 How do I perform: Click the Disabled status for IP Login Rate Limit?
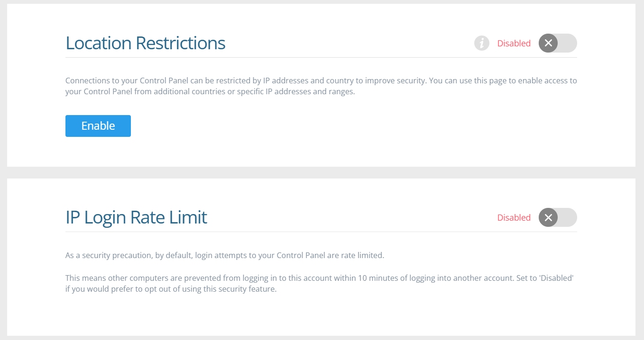514,218
